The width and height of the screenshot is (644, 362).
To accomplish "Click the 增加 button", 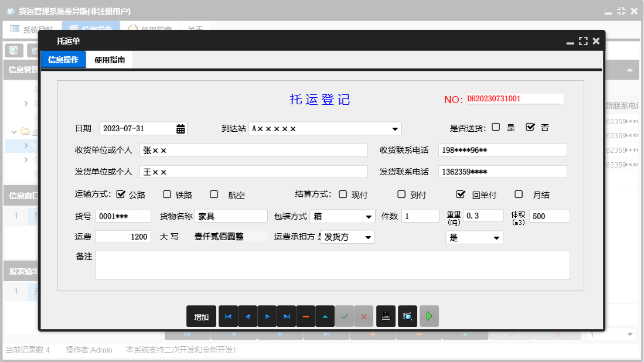I will pyautogui.click(x=202, y=316).
